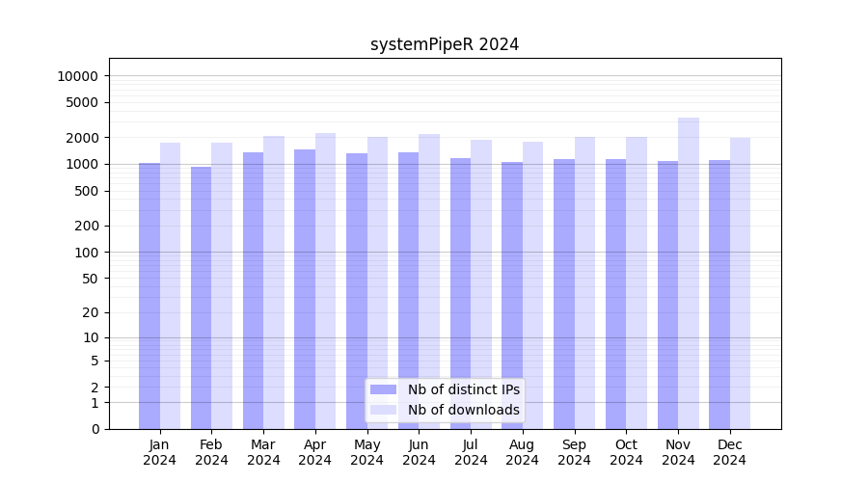868x482 pixels.
Task: Click the Nov 2024 downloads bar
Action: pos(689,273)
